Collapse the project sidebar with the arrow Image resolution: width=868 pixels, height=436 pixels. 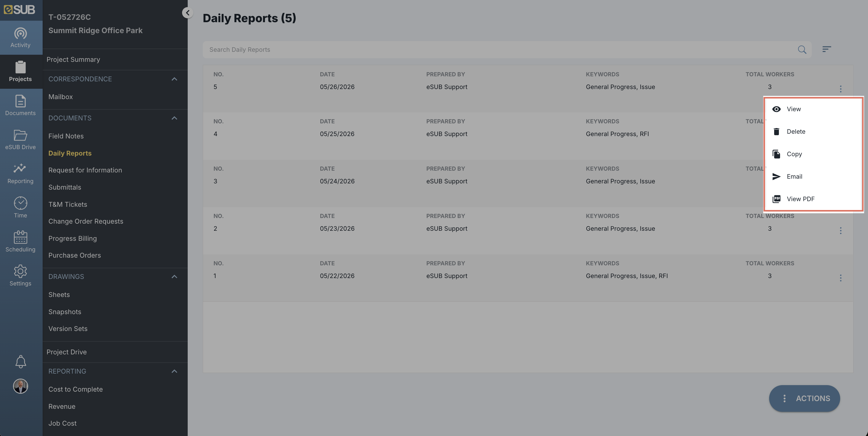pos(188,13)
